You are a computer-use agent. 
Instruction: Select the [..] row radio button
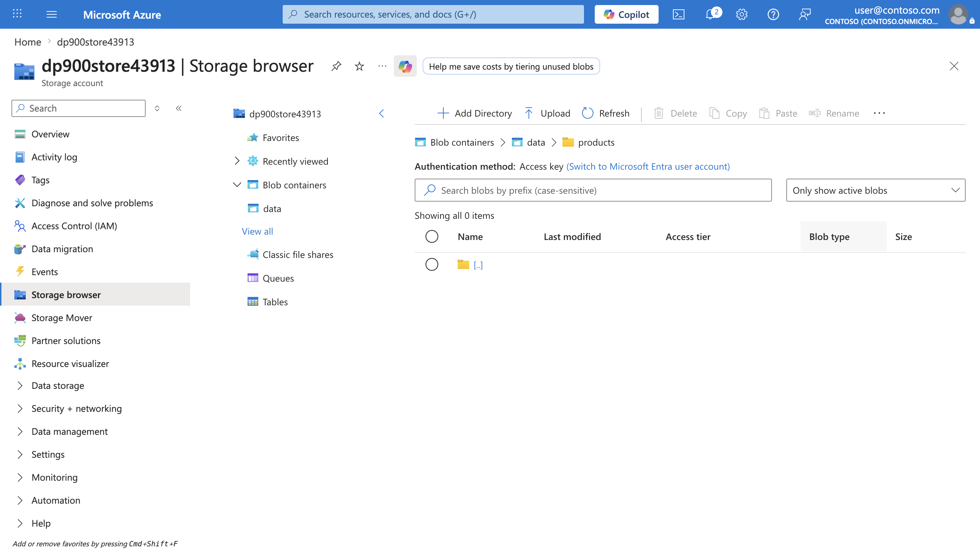[x=432, y=264]
